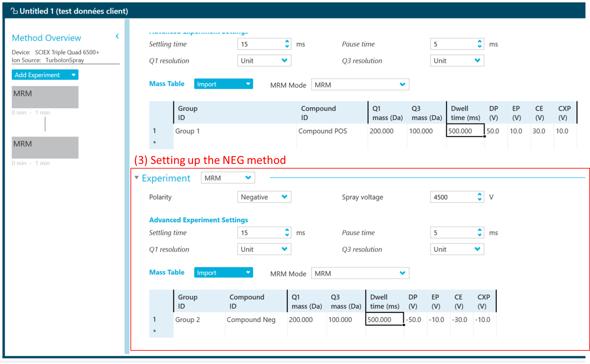Click DP value -50.0 in NEG table
The image size is (590, 364).
pyautogui.click(x=415, y=320)
